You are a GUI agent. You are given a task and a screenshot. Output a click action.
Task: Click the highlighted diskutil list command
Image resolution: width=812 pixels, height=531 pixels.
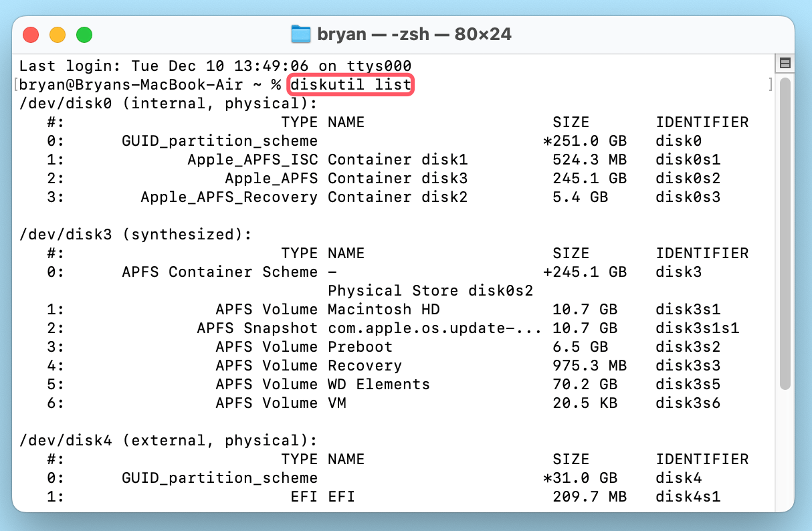coord(350,84)
